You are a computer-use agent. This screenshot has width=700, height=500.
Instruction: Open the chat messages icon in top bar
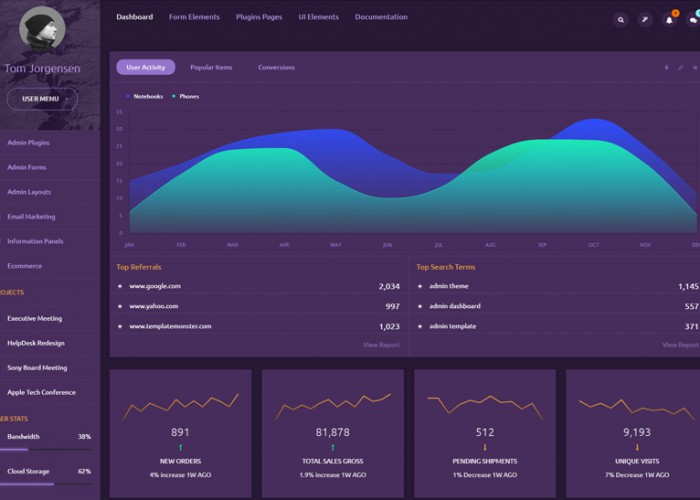[693, 20]
